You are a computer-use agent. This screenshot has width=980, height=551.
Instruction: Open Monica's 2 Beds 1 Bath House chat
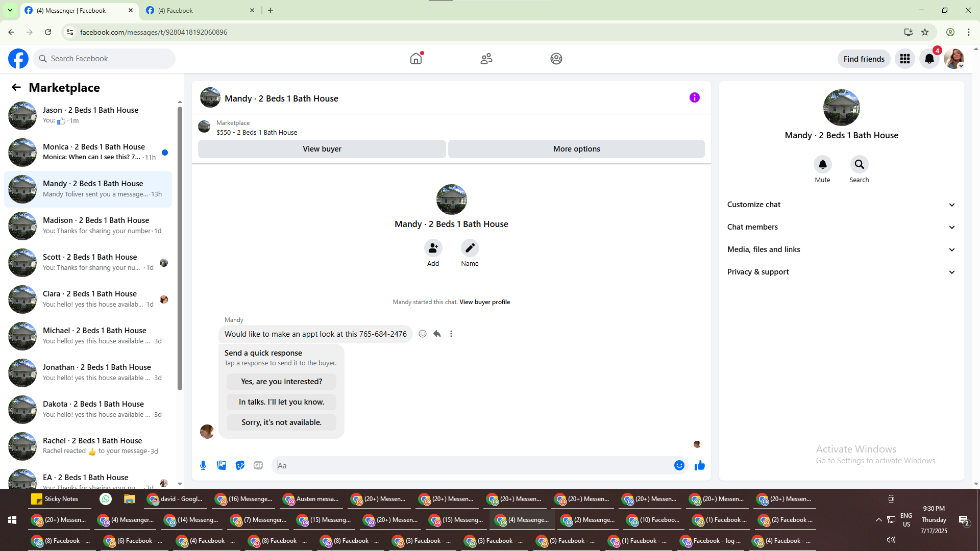click(x=88, y=152)
